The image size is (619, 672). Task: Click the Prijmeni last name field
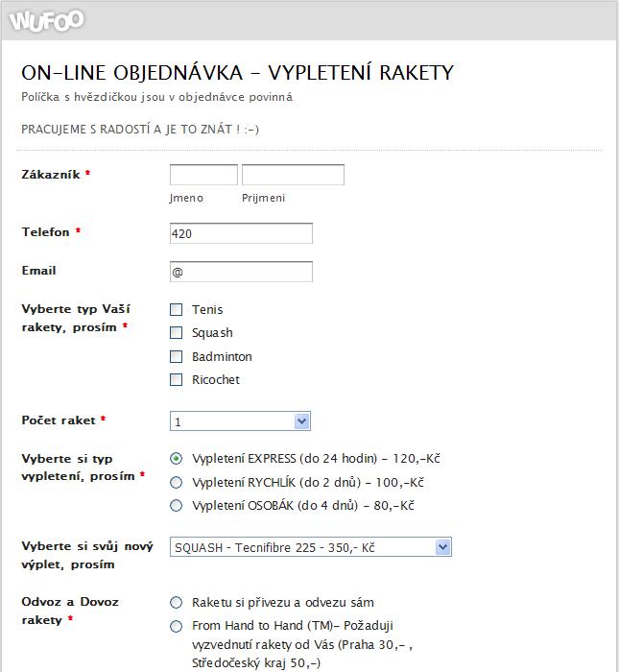[293, 175]
